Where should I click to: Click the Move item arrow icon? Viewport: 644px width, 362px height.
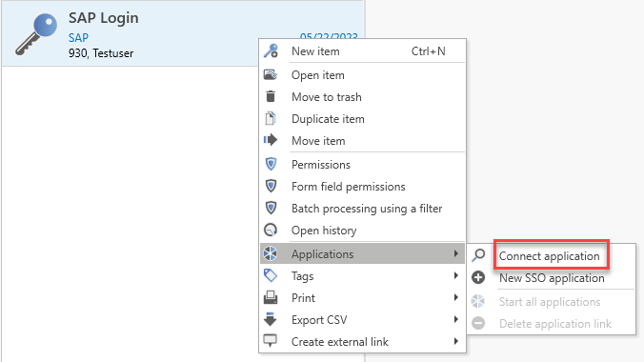tap(271, 140)
